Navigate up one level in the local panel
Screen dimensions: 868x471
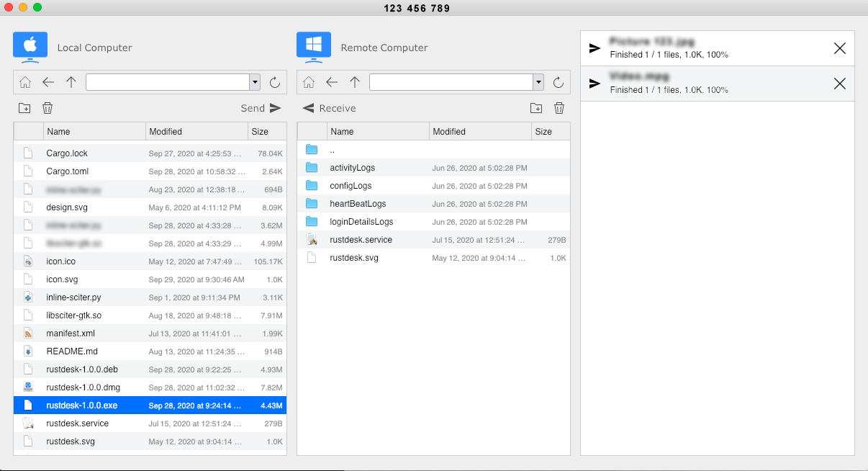coord(71,82)
